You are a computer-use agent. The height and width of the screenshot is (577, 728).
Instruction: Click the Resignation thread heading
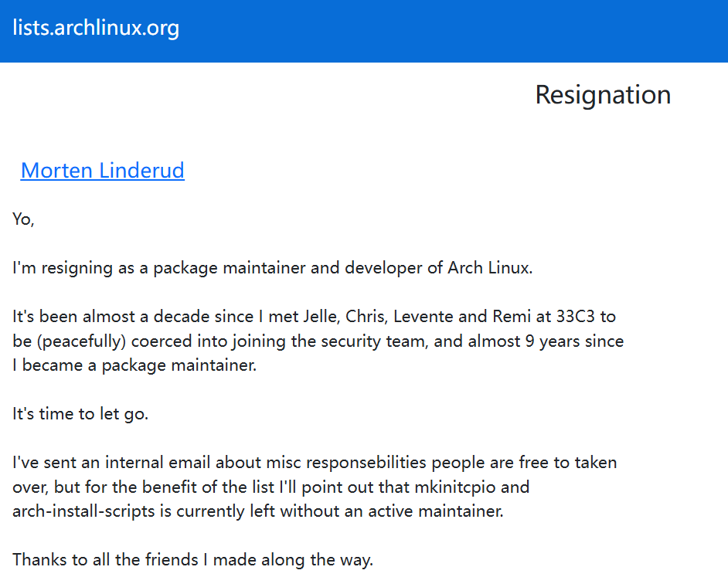click(603, 95)
